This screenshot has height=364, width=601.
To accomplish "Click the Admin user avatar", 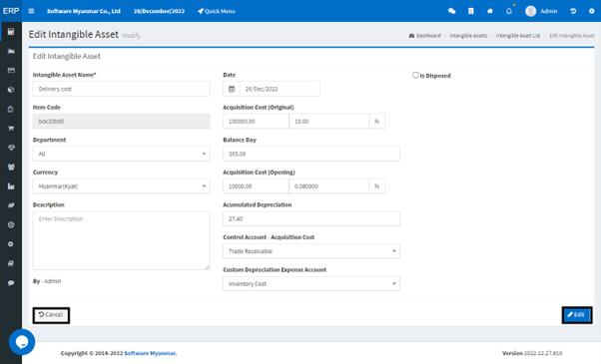I will pos(530,11).
